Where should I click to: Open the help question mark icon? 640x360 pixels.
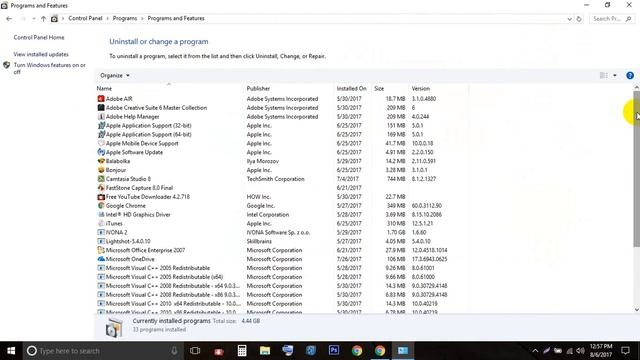point(630,76)
